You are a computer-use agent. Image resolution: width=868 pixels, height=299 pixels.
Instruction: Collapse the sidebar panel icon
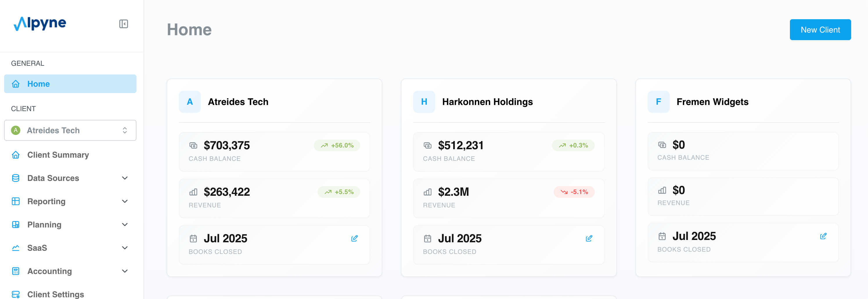coord(124,24)
